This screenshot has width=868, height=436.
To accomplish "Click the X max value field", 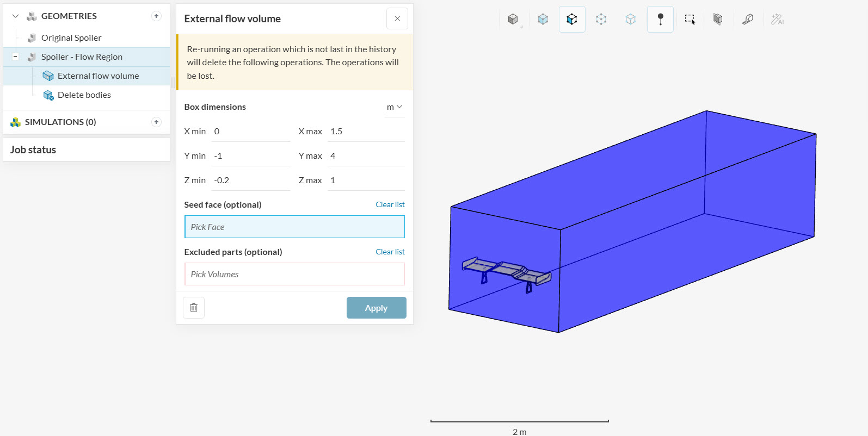I will coord(366,132).
